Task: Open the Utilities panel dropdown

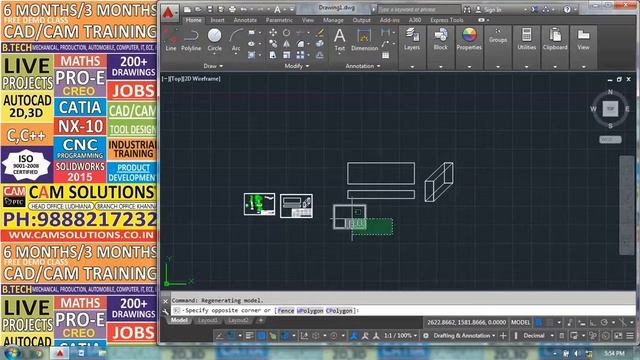Action: coord(527,67)
